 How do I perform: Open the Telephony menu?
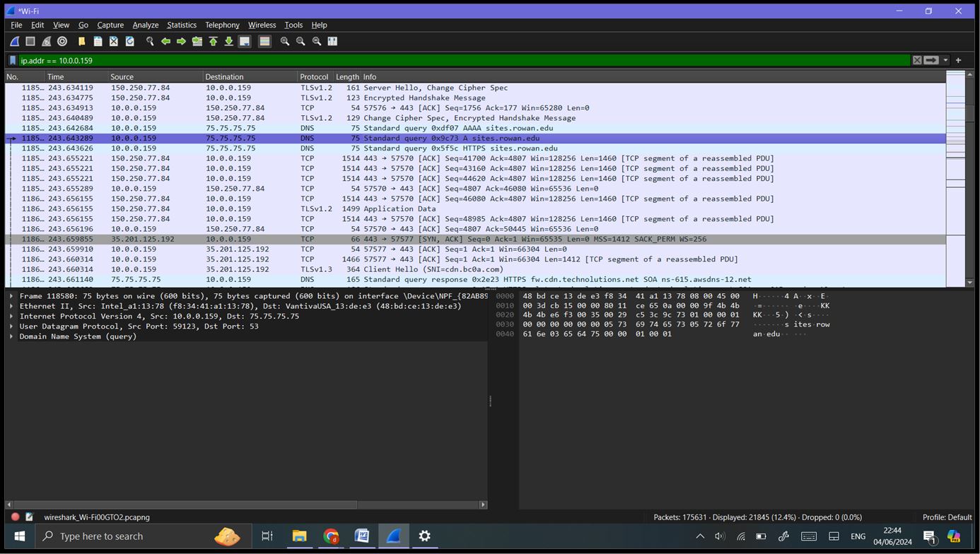222,25
